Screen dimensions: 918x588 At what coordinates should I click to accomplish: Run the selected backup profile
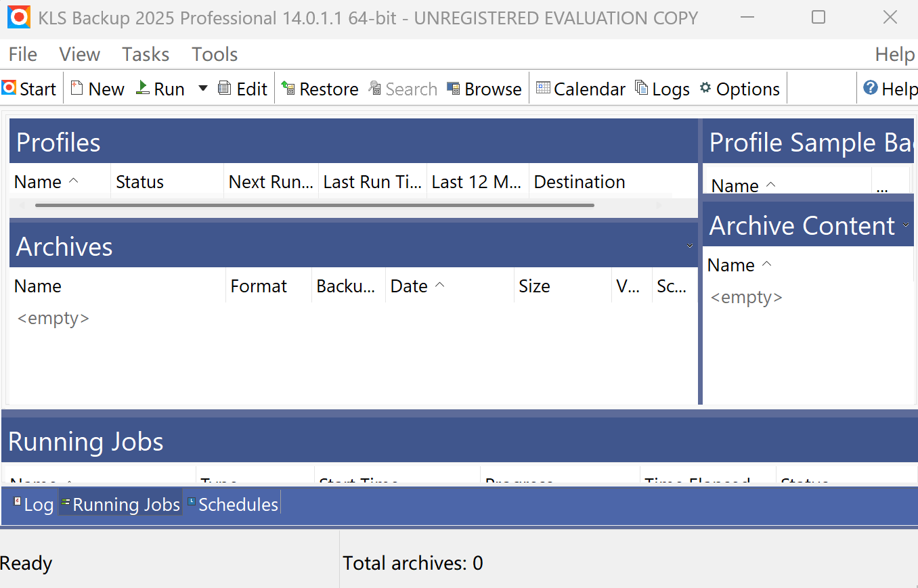[x=160, y=89]
